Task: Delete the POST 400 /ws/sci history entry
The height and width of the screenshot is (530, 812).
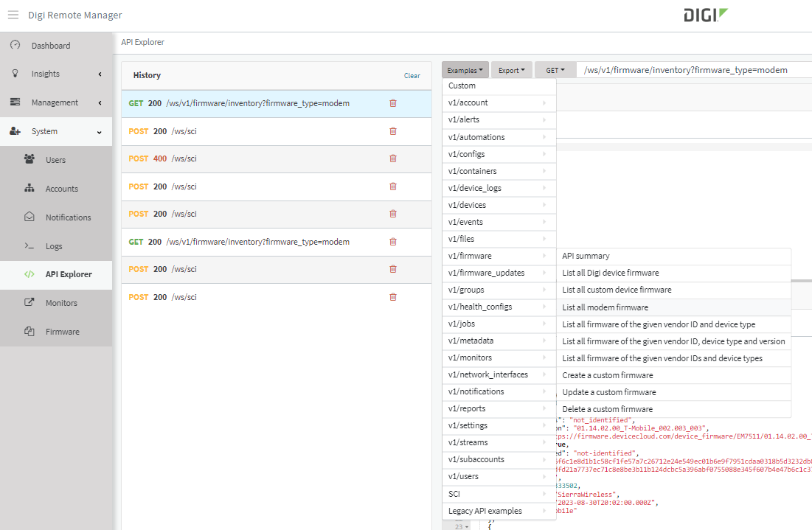Action: [393, 158]
